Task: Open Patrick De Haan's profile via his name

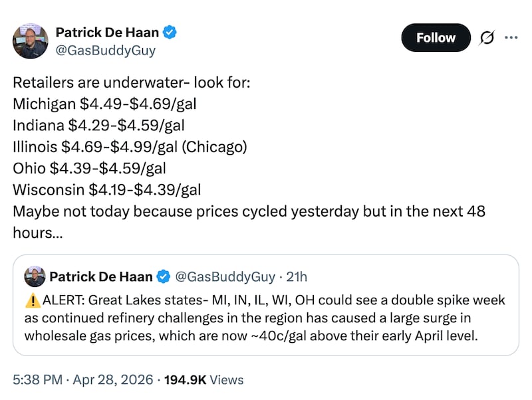Action: coord(107,31)
